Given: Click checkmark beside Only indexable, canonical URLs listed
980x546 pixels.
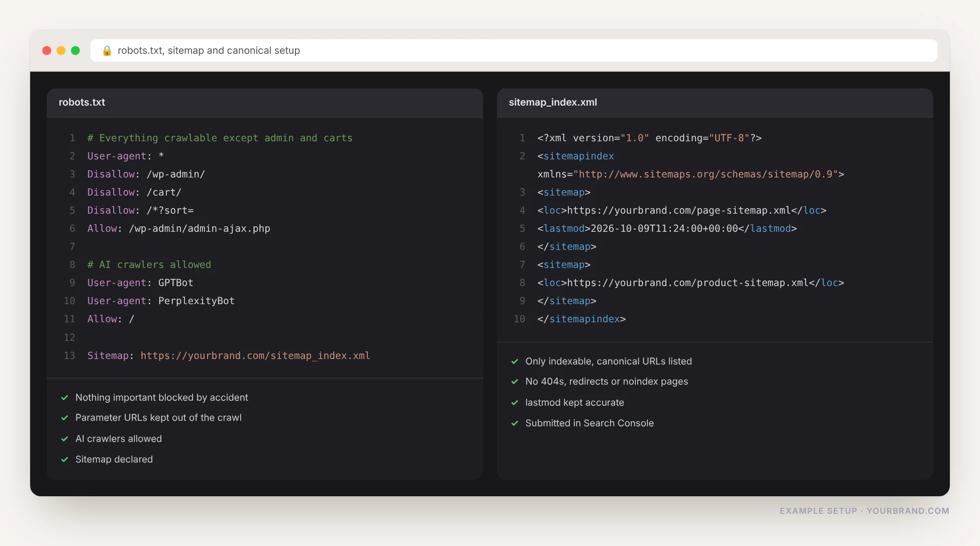Looking at the screenshot, I should tap(515, 361).
